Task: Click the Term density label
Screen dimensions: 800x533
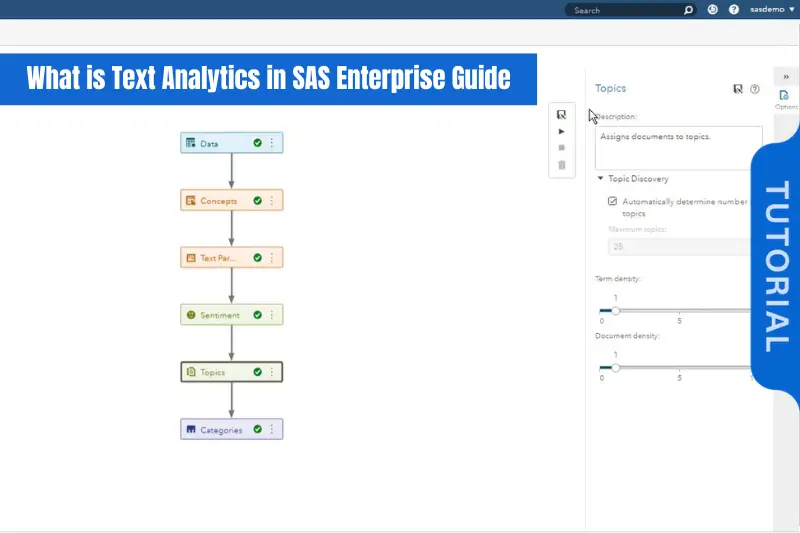Action: click(x=617, y=278)
